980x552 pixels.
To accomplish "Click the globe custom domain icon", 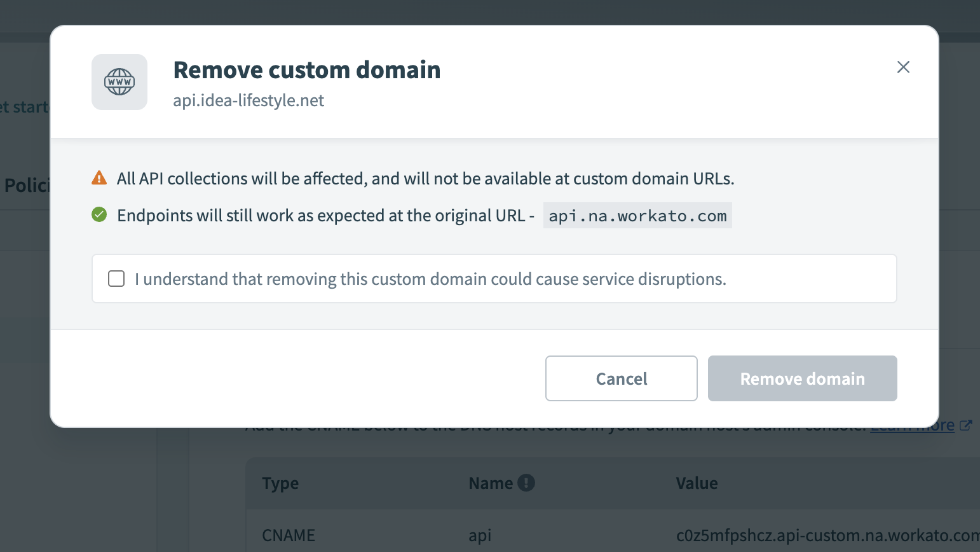I will (x=119, y=81).
